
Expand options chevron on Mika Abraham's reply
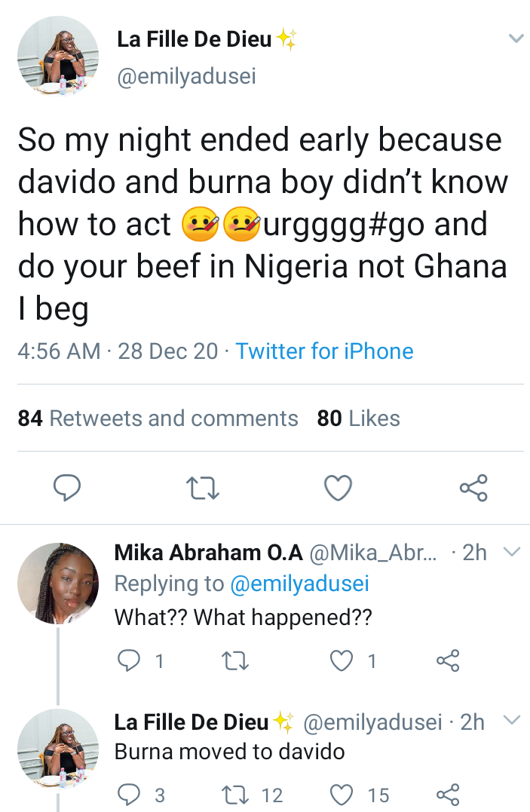coord(511,553)
